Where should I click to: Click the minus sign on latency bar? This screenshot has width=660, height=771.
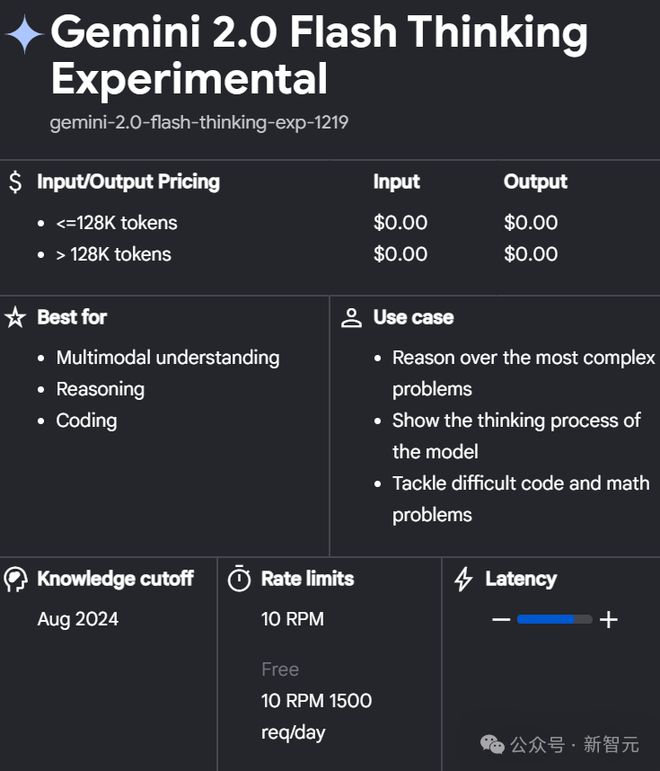(x=501, y=620)
